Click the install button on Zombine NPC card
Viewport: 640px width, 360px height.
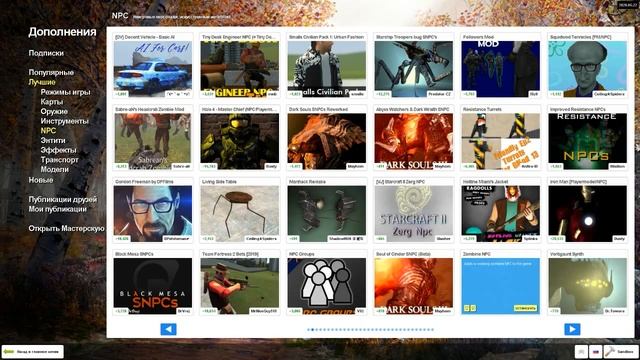[525, 308]
